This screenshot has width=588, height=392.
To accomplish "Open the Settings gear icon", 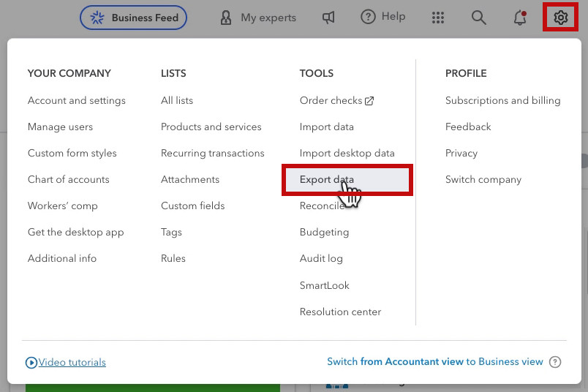I will click(561, 18).
